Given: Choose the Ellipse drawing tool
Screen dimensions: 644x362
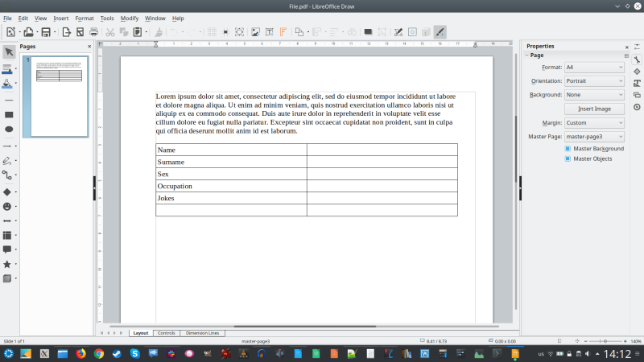Looking at the screenshot, I should pos(9,130).
